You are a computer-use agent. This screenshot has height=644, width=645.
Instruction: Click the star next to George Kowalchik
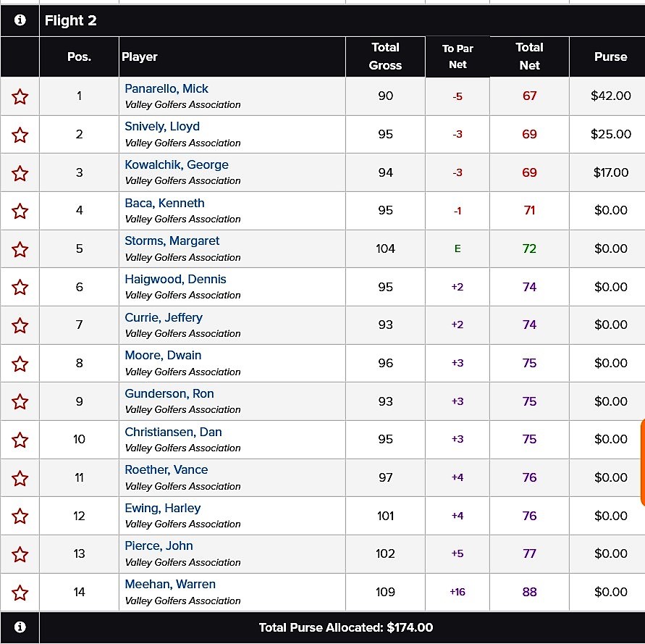pyautogui.click(x=20, y=173)
